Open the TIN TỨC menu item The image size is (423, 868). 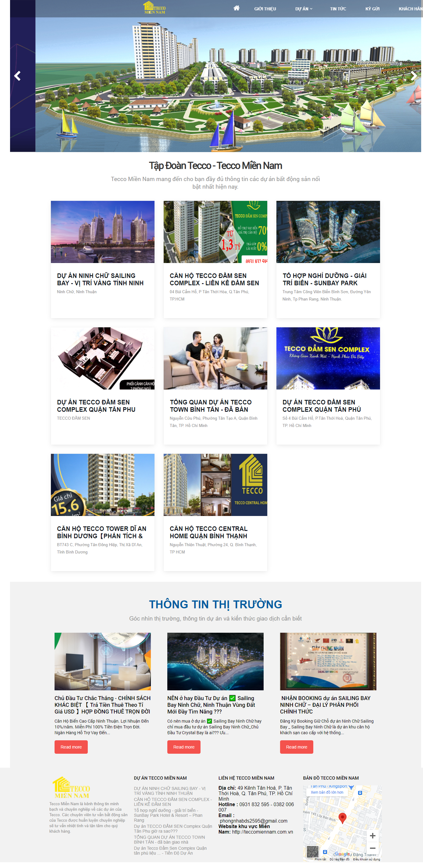338,9
